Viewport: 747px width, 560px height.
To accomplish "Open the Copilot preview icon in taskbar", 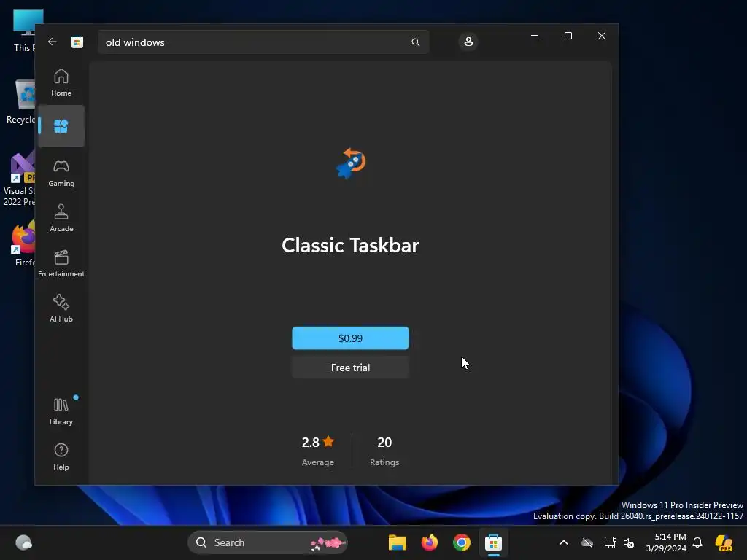I will [724, 542].
